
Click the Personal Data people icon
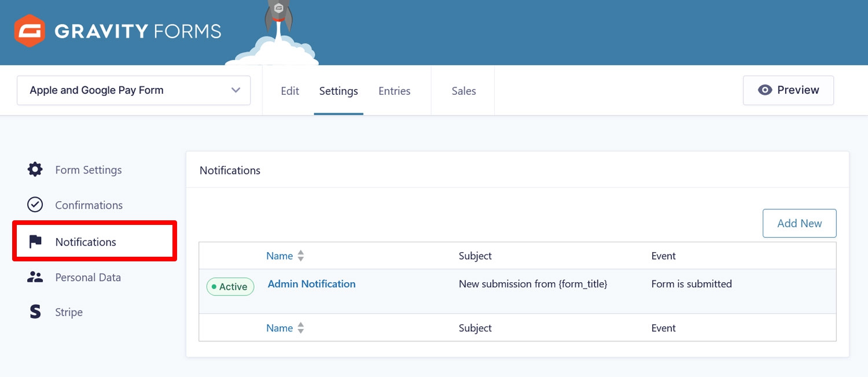[x=35, y=277]
